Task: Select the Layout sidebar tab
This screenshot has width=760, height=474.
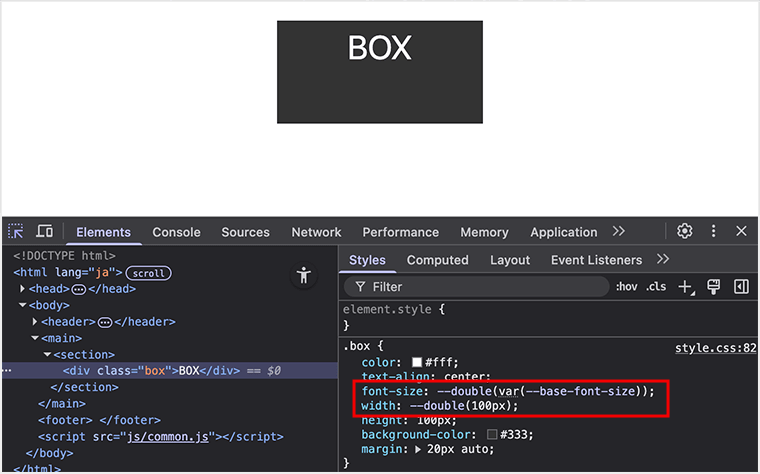Action: (x=510, y=260)
